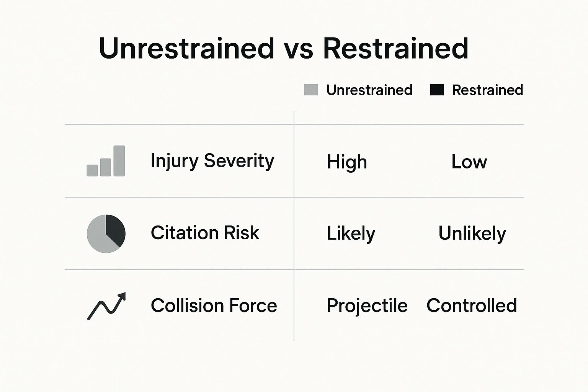Click the Controlled value for Collision Force
This screenshot has height=392, width=588.
472,305
